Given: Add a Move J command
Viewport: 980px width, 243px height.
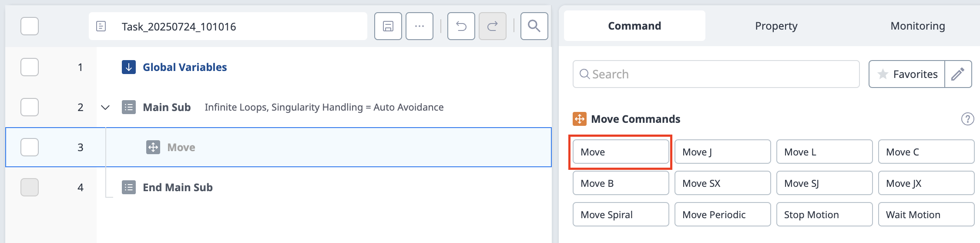Looking at the screenshot, I should pyautogui.click(x=722, y=152).
